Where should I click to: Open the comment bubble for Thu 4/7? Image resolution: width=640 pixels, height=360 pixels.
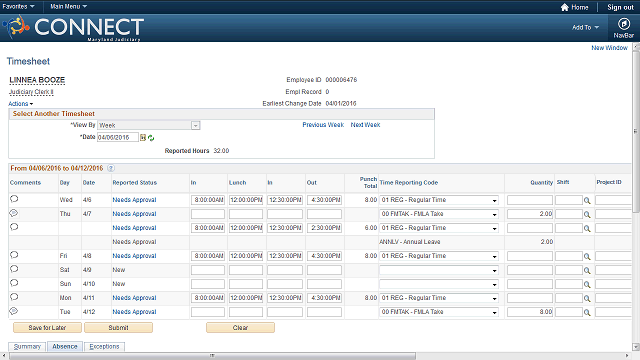(x=14, y=213)
